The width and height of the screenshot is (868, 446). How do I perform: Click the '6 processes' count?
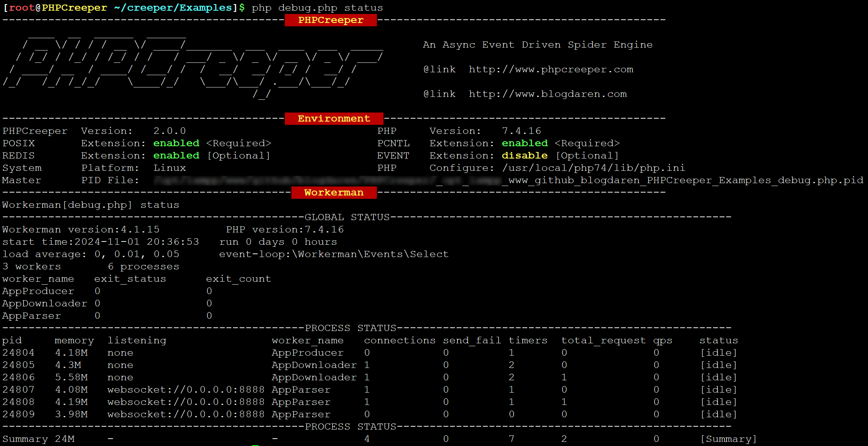(x=143, y=267)
